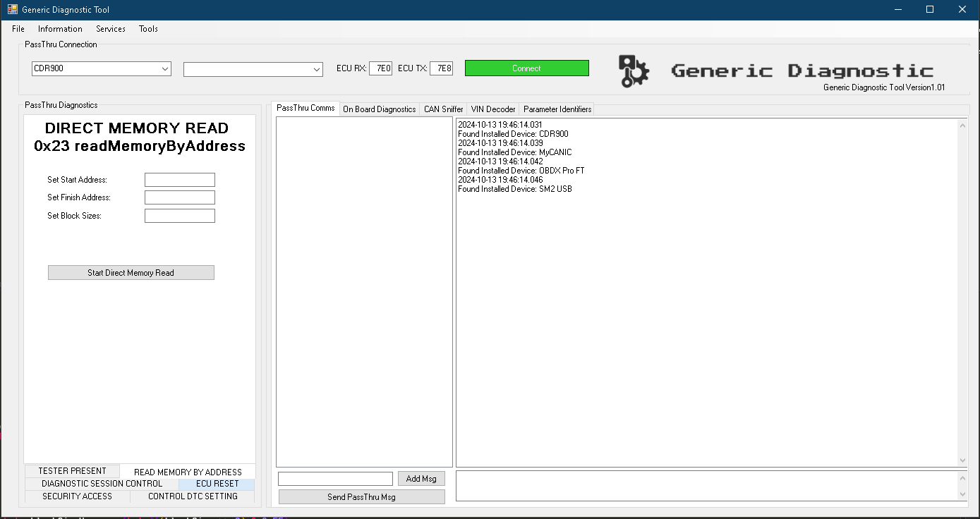Image resolution: width=980 pixels, height=519 pixels.
Task: Click Start Direct Memory Read button
Action: pos(131,273)
